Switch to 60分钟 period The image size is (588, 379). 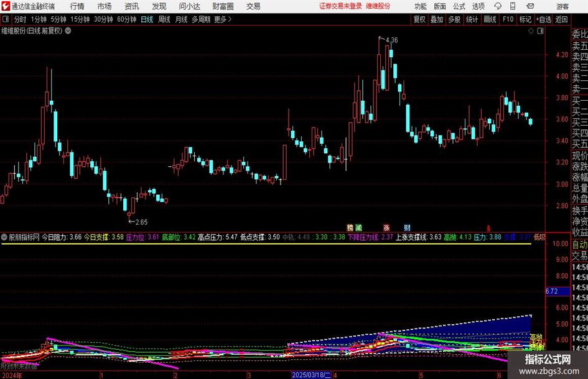tap(126, 19)
